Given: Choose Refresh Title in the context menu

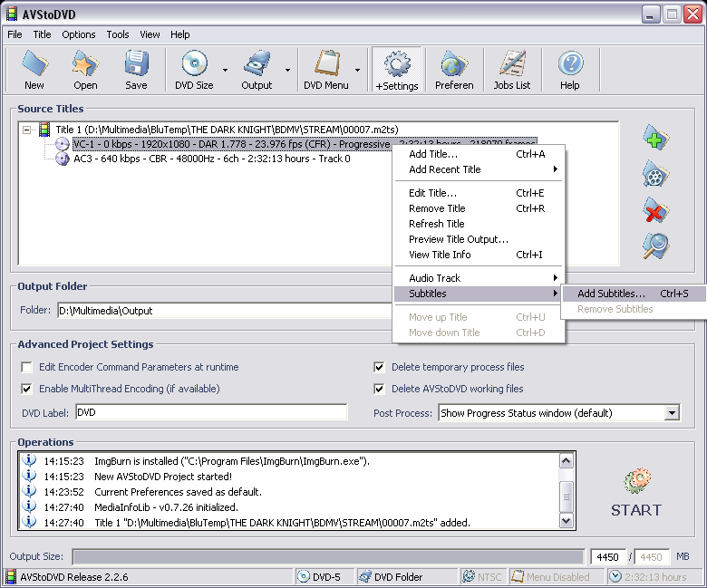Looking at the screenshot, I should click(x=479, y=224).
